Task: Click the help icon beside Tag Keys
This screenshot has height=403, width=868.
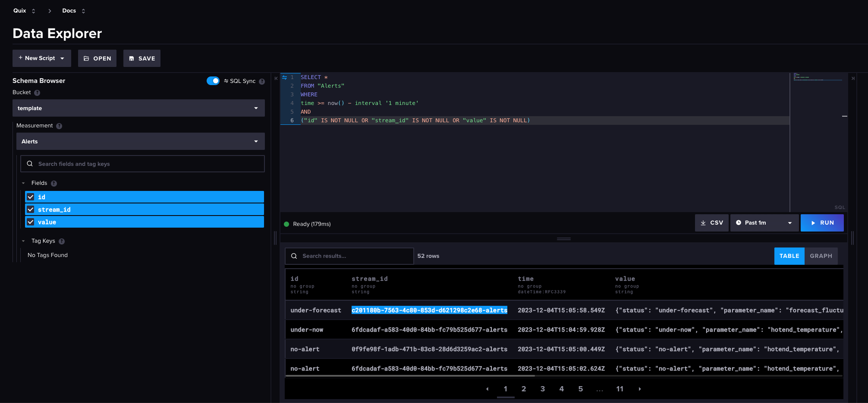Action: click(61, 241)
